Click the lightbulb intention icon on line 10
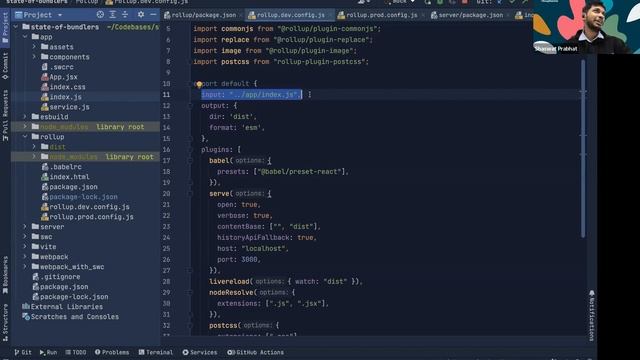The height and width of the screenshot is (360, 640). [x=199, y=84]
